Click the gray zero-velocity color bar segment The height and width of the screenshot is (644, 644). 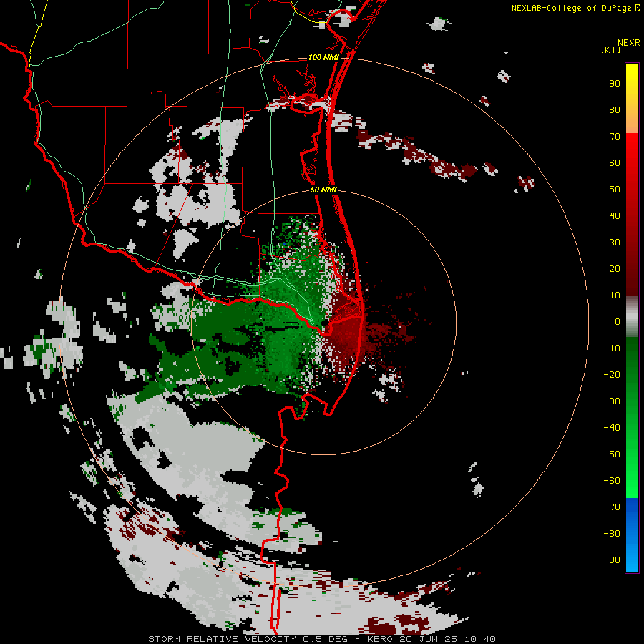pyautogui.click(x=632, y=317)
